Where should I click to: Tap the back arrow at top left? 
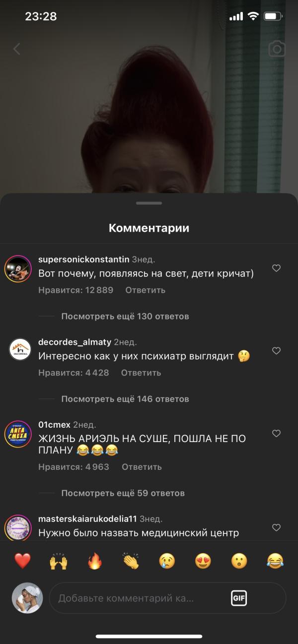coord(17,49)
